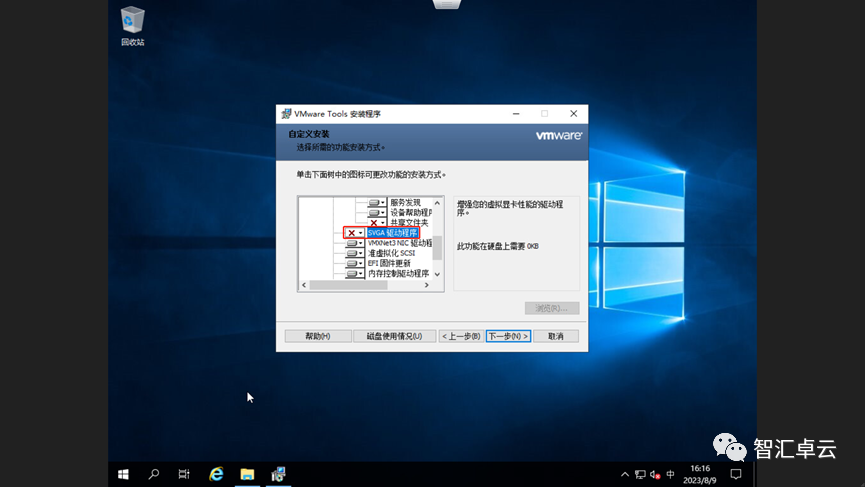This screenshot has width=865, height=487.
Task: Select the 准虚拟化 SCSI feature row
Action: tap(391, 253)
